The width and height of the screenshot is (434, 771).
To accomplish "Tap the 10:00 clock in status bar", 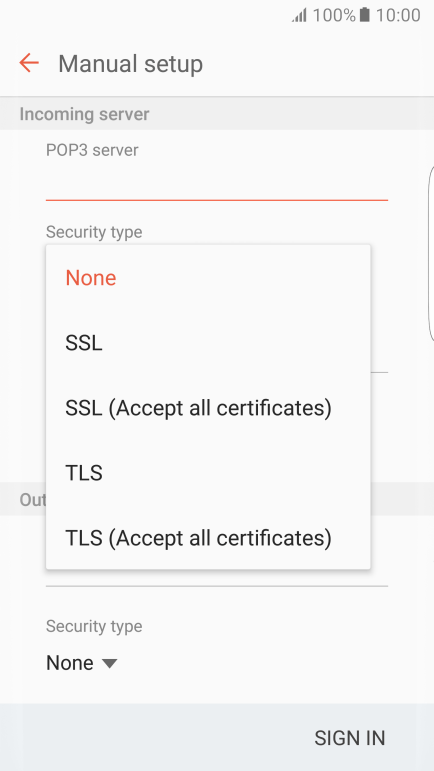I will [x=398, y=15].
